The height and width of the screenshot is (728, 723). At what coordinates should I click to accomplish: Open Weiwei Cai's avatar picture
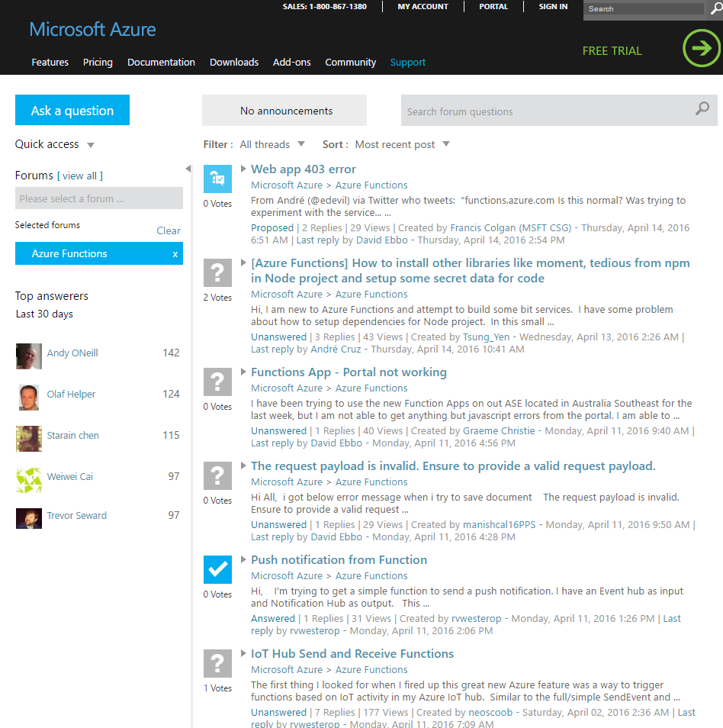tap(29, 480)
